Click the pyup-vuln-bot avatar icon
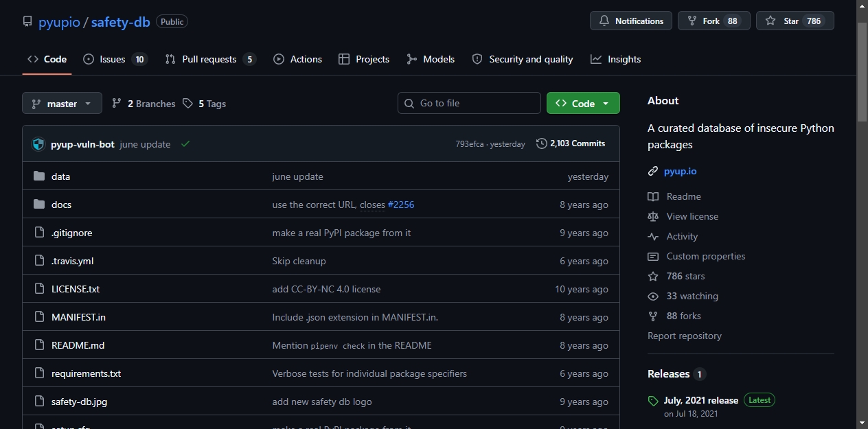Viewport: 868px width, 429px height. pyautogui.click(x=38, y=144)
